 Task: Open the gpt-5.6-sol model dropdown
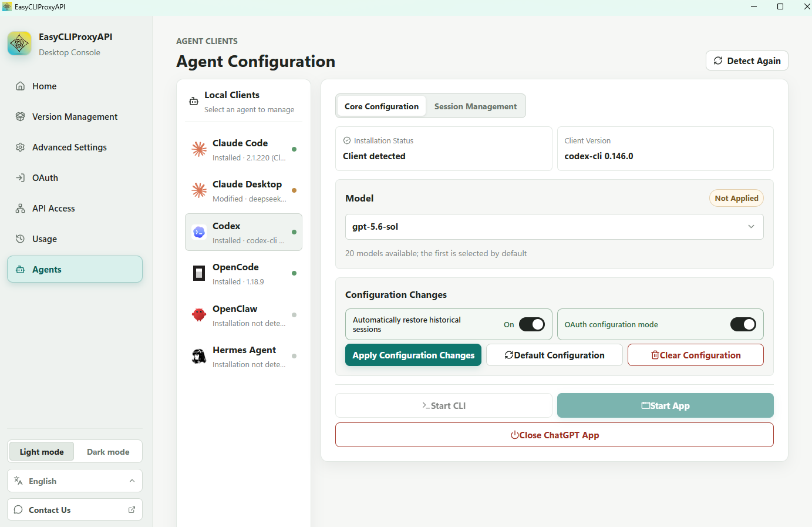tap(554, 227)
